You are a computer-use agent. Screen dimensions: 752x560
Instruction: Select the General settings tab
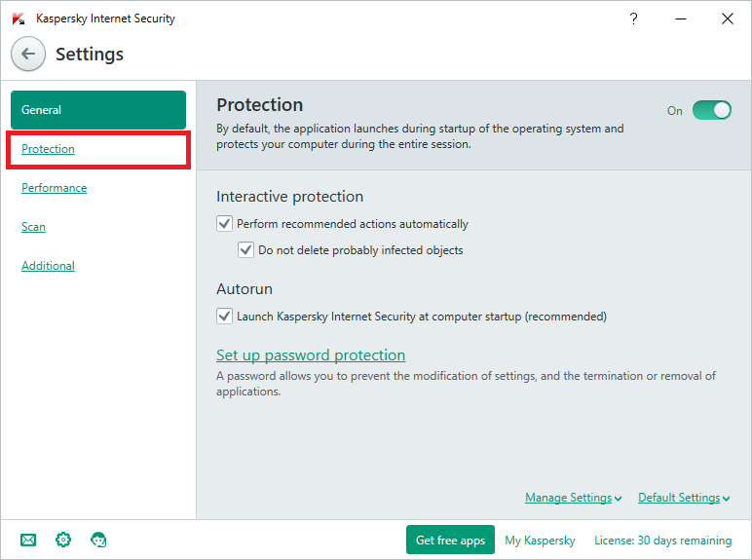pos(97,110)
